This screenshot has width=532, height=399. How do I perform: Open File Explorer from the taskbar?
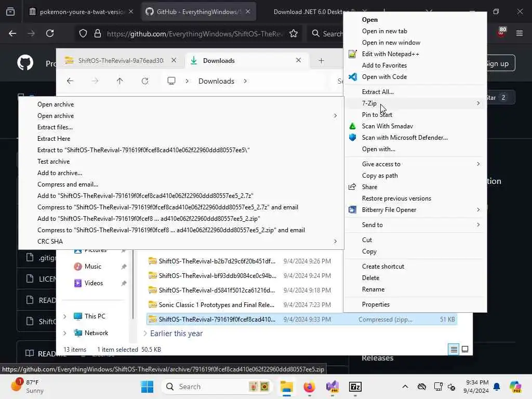tap(287, 387)
